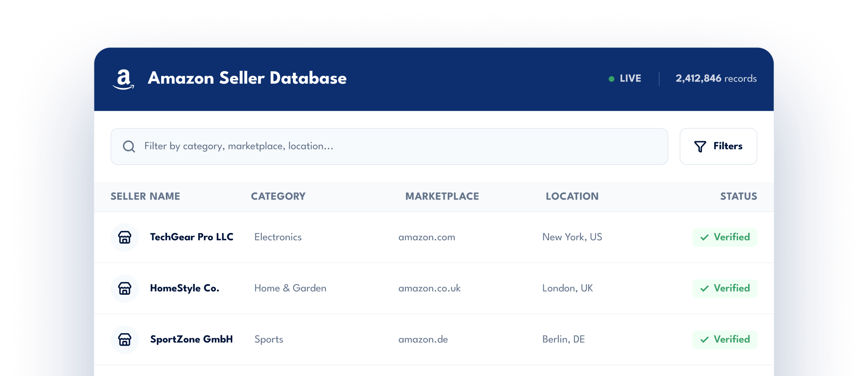This screenshot has width=868, height=376.
Task: Click the green LIVE status dot
Action: [x=611, y=79]
